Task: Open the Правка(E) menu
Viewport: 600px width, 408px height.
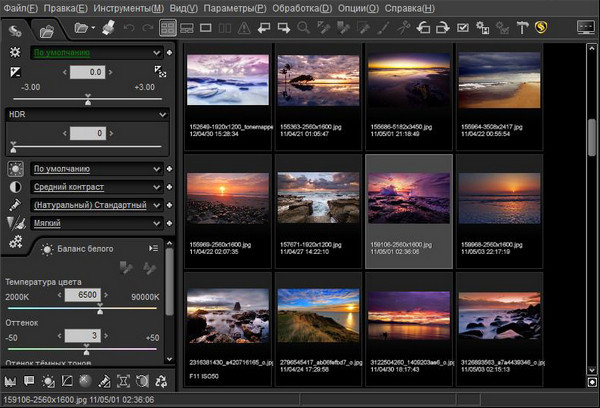Action: pos(65,8)
